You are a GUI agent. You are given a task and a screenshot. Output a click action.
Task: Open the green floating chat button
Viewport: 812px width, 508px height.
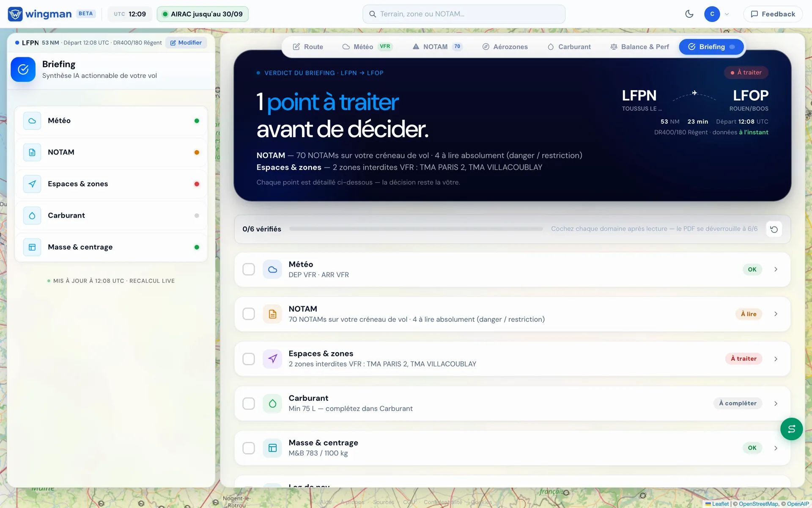(x=791, y=429)
